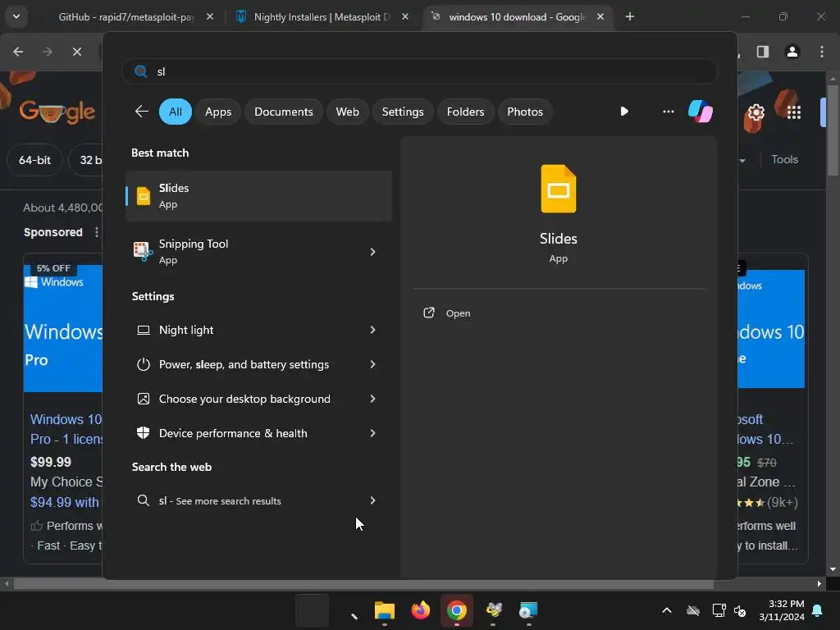
Task: Open Chrome from the taskbar
Action: 456,610
